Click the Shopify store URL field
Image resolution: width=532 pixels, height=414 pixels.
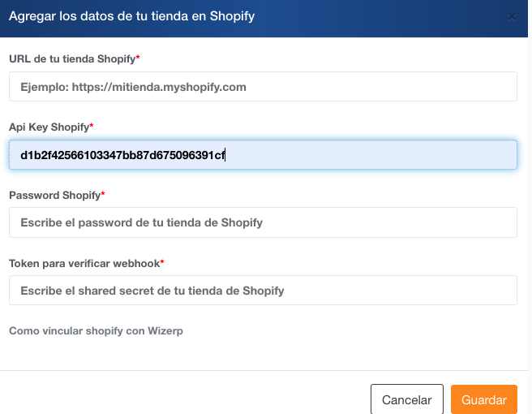(x=263, y=86)
